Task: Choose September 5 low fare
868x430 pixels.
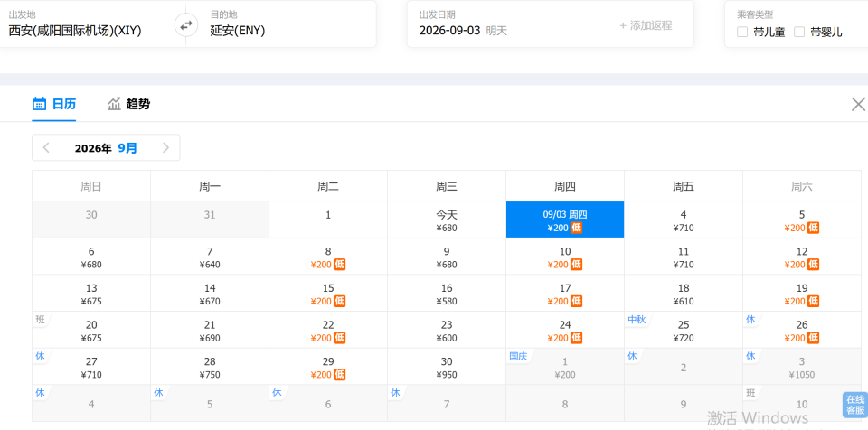Action: pos(802,220)
